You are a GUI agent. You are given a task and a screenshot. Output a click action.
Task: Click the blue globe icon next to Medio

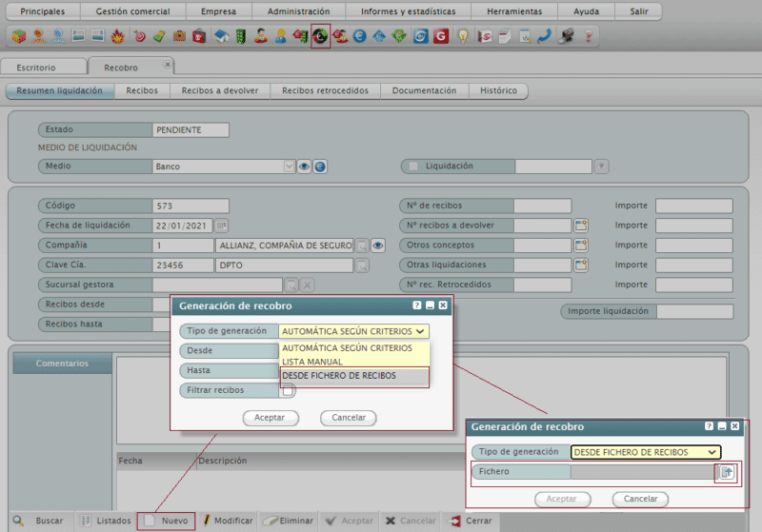pyautogui.click(x=320, y=167)
